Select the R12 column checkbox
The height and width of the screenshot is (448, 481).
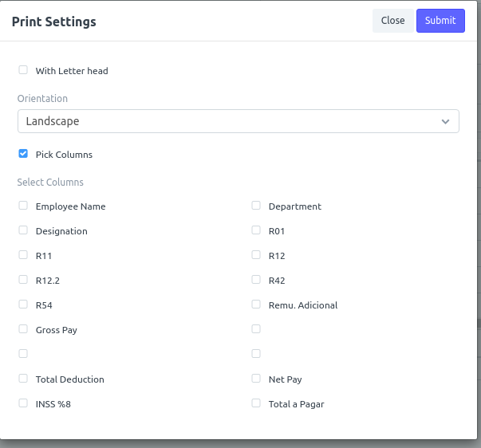[256, 255]
